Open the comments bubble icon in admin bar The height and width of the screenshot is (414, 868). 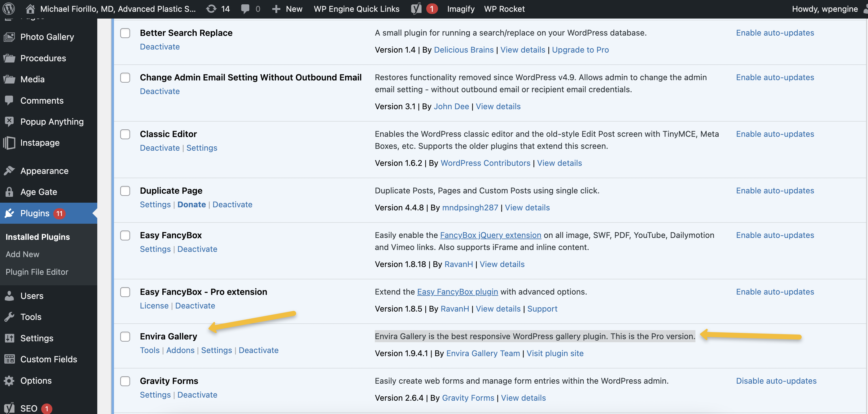pyautogui.click(x=245, y=9)
